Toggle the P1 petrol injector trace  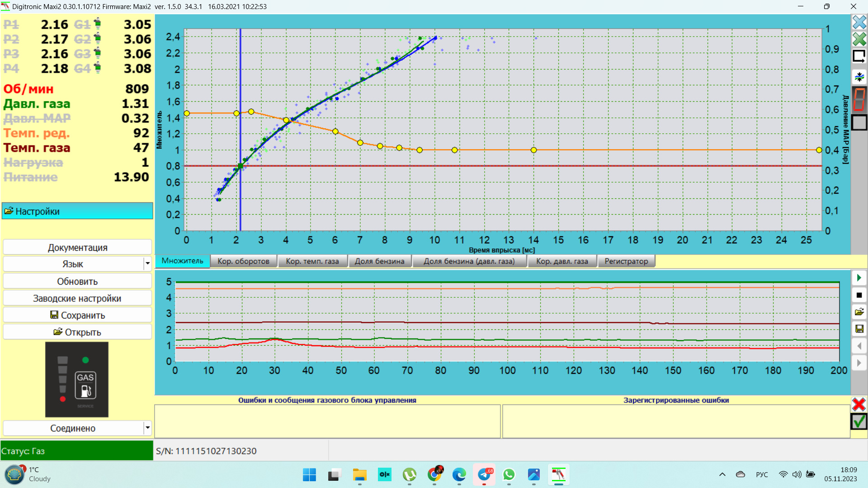[11, 24]
